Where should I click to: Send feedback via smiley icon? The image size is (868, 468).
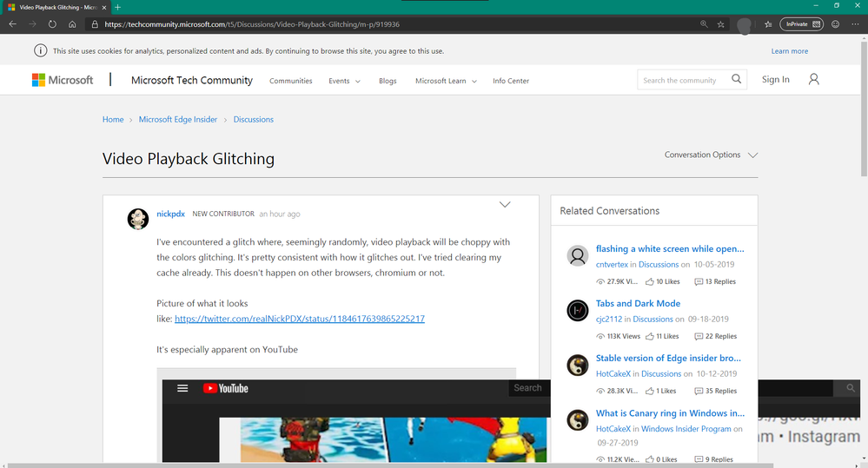coord(835,24)
